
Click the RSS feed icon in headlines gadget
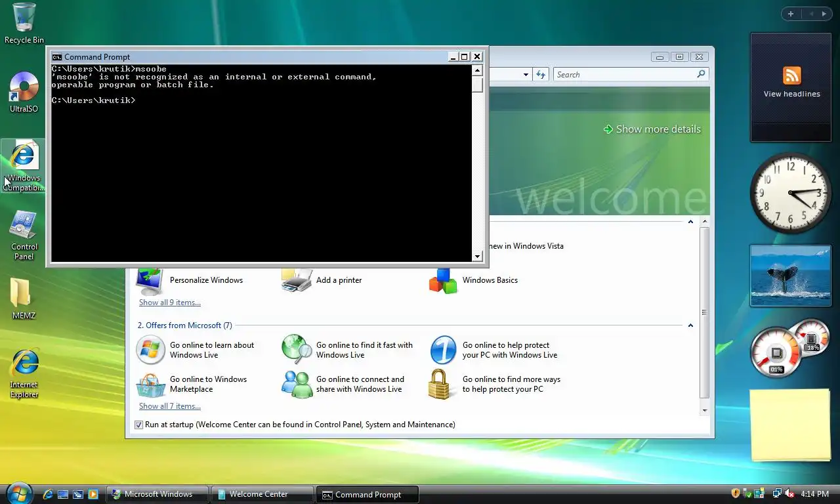791,75
